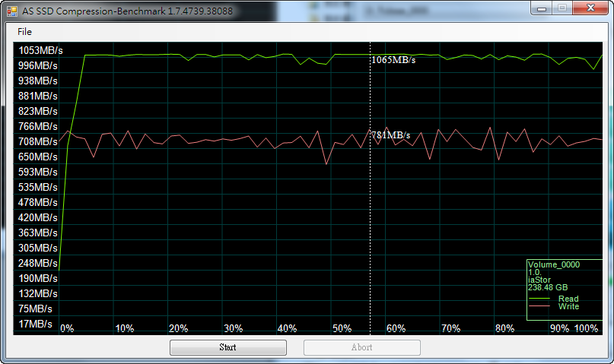The height and width of the screenshot is (364, 614).
Task: Click the AS SSD app icon in title bar
Action: 12,11
